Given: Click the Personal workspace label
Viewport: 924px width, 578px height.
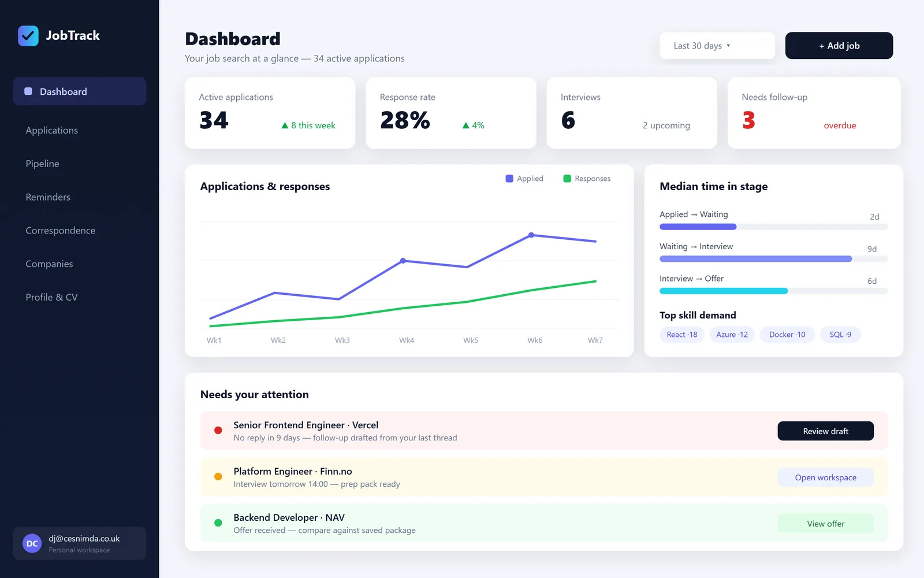Looking at the screenshot, I should (x=79, y=550).
